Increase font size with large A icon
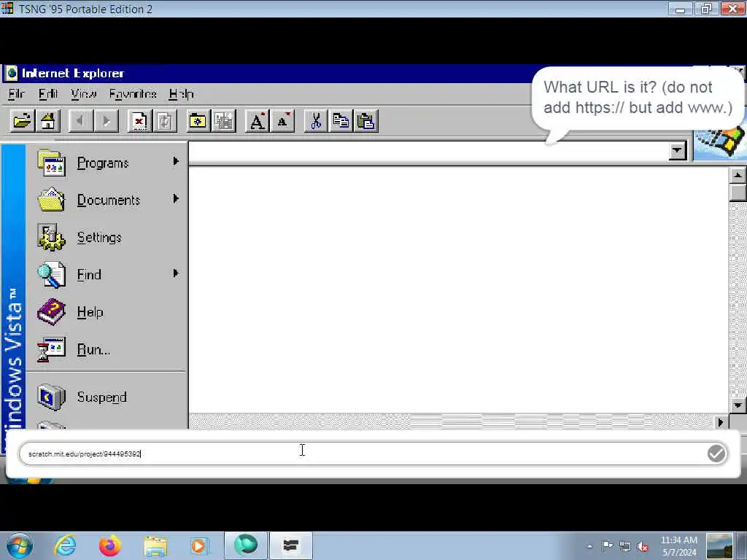This screenshot has height=560, width=747. click(x=258, y=121)
